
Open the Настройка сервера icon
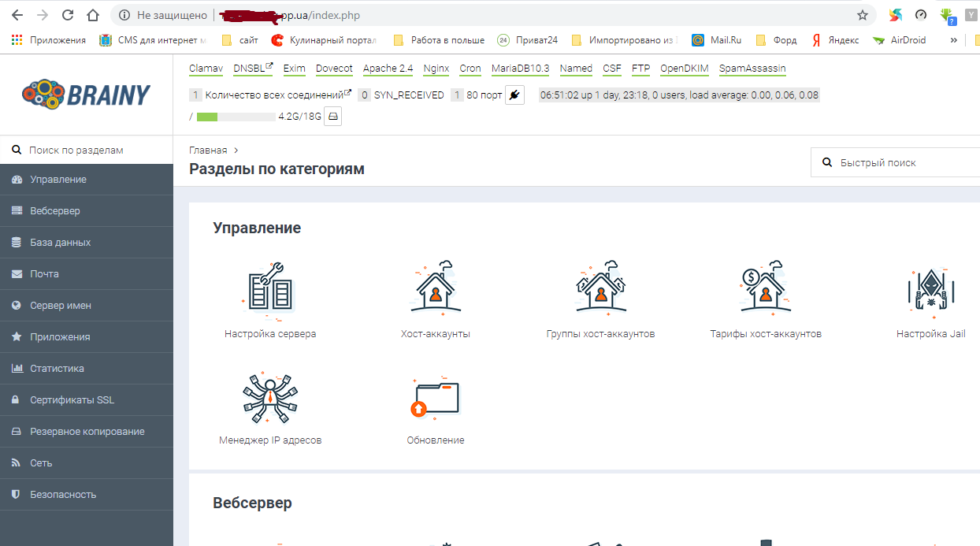(269, 290)
